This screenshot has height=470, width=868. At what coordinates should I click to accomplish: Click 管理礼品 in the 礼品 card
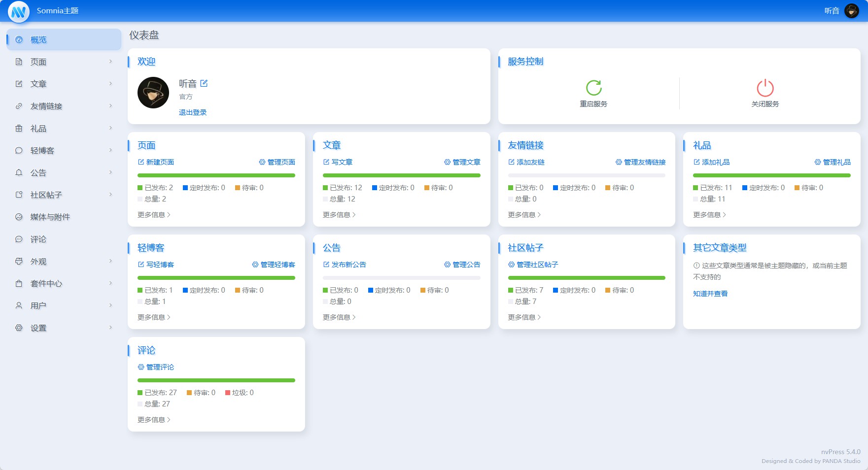[x=833, y=162]
